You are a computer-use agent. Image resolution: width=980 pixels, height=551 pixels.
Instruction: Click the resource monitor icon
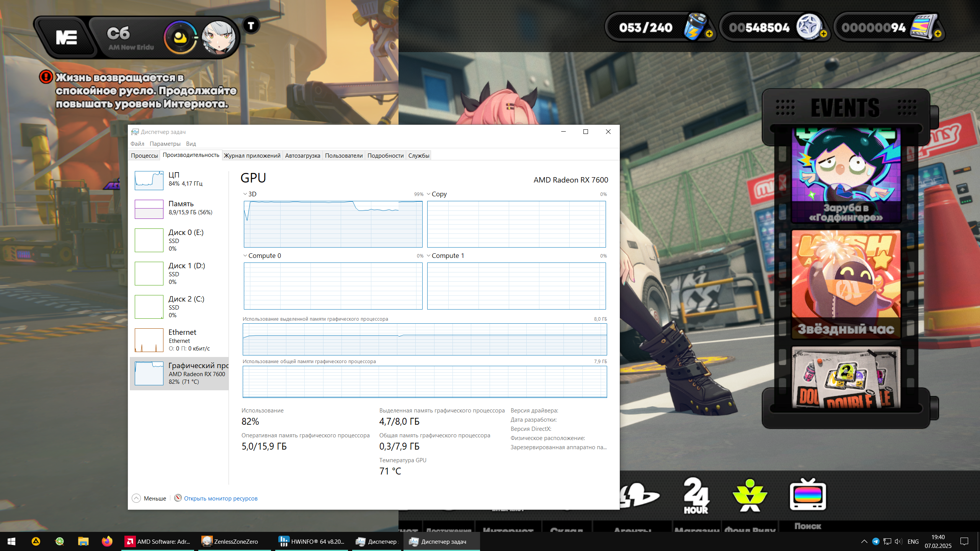pyautogui.click(x=178, y=498)
